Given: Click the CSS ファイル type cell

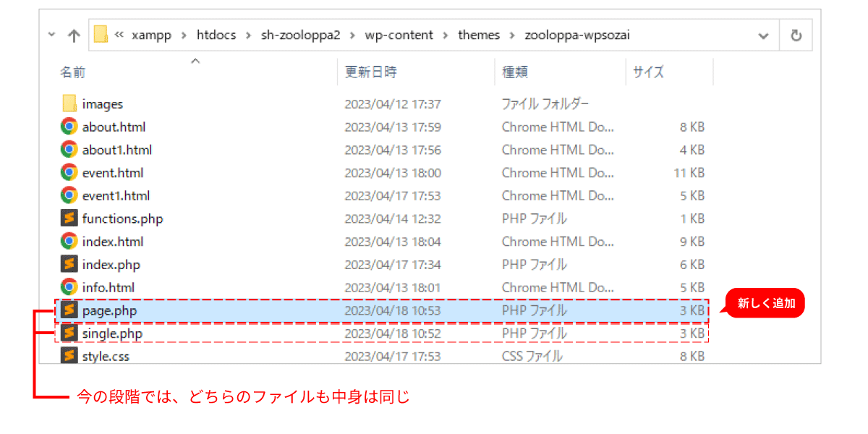Looking at the screenshot, I should (x=532, y=356).
